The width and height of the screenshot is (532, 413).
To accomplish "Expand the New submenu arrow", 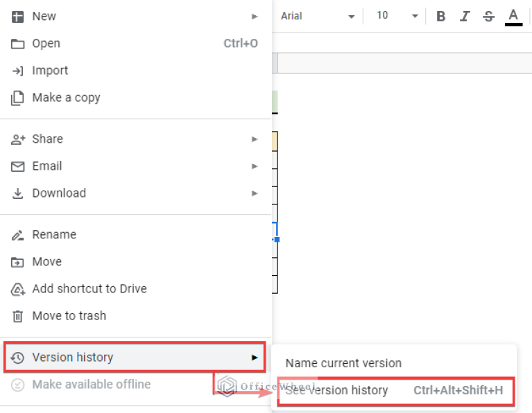I will 255,16.
